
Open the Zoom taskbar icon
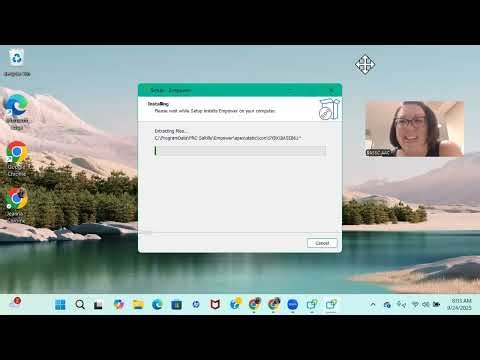tap(293, 304)
